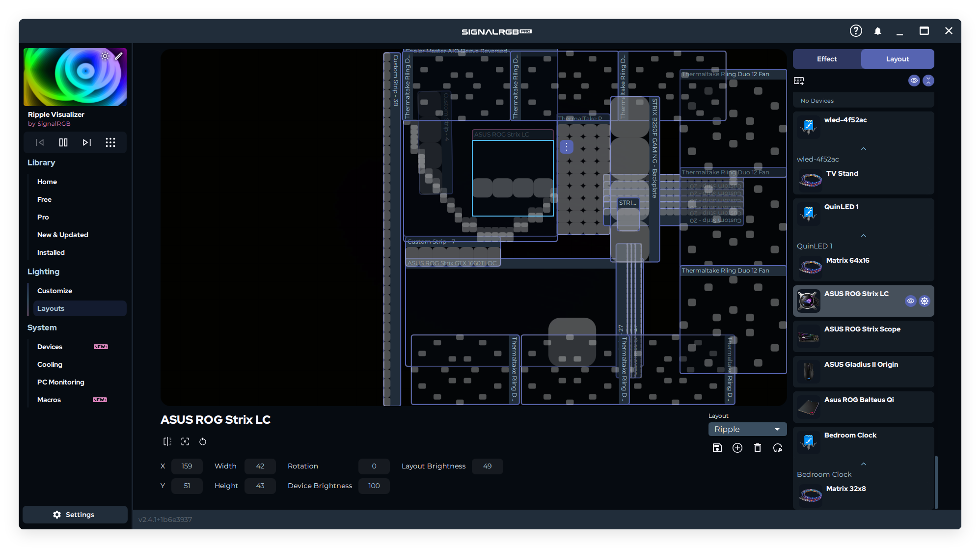
Task: Click the brightness sun icon on effect thumbnail
Action: click(x=105, y=56)
